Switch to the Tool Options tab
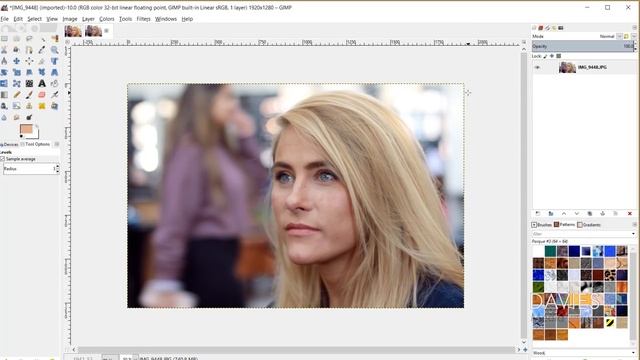640x360 pixels. (x=35, y=144)
